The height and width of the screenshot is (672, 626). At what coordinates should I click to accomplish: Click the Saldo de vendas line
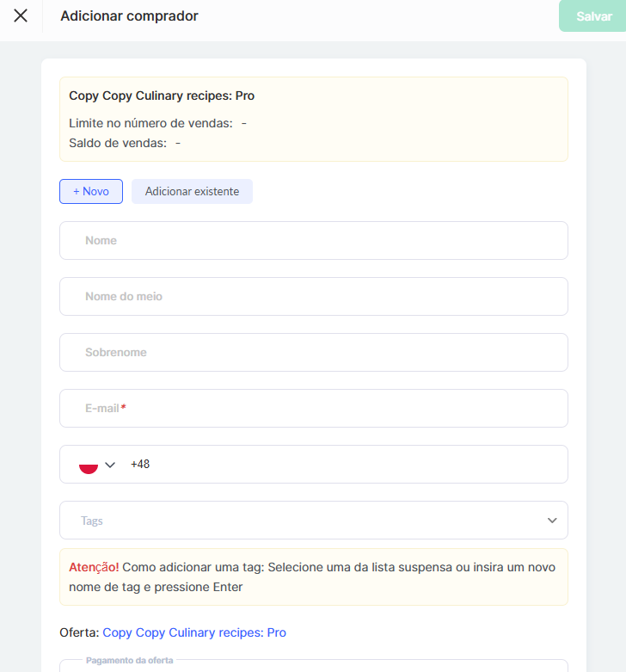[125, 143]
